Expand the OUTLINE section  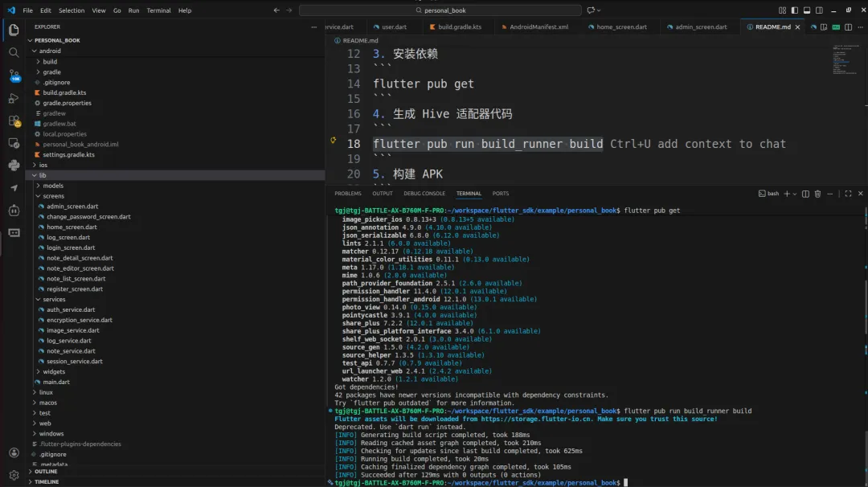pyautogui.click(x=45, y=472)
